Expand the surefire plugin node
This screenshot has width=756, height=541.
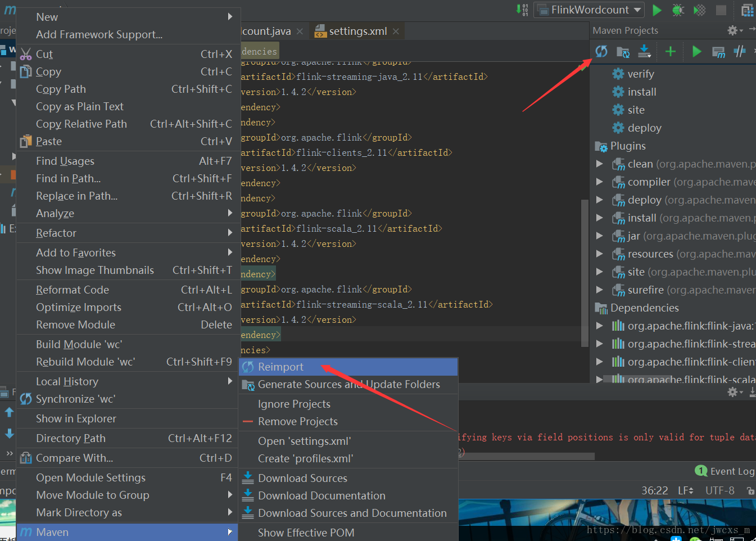(599, 290)
